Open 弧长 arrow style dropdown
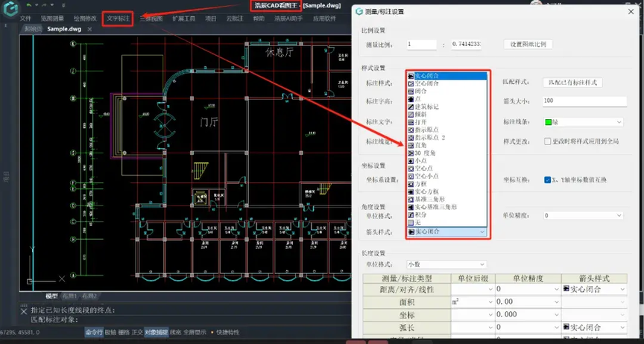The image size is (644, 344). (622, 328)
